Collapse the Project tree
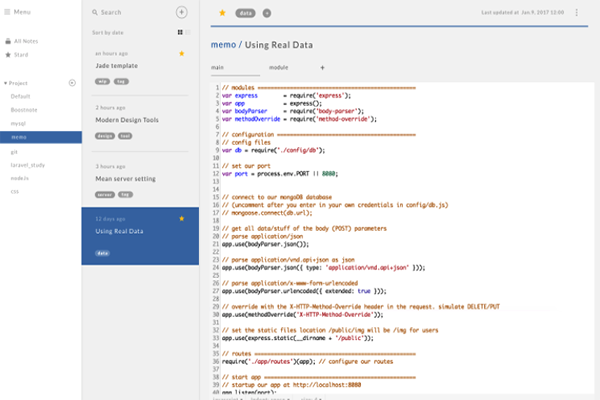Screen dimensions: 600x400 tap(5, 83)
